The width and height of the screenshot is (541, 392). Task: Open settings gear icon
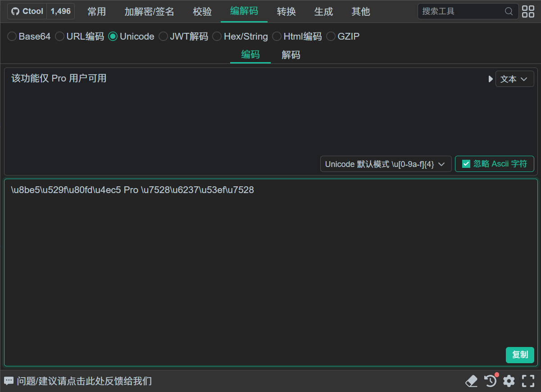[x=509, y=381]
